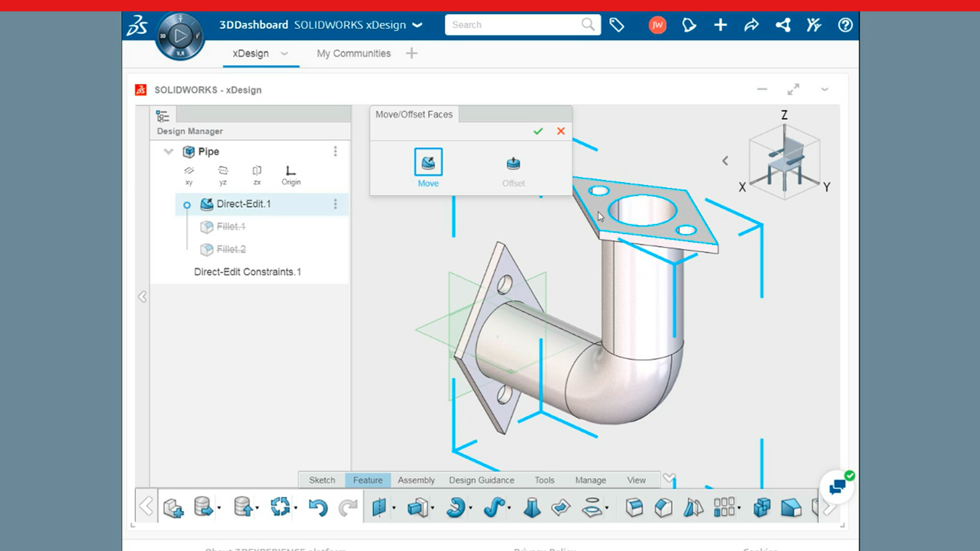Toggle the xy plane visibility
Viewport: 980px width, 551px height.
[x=189, y=175]
